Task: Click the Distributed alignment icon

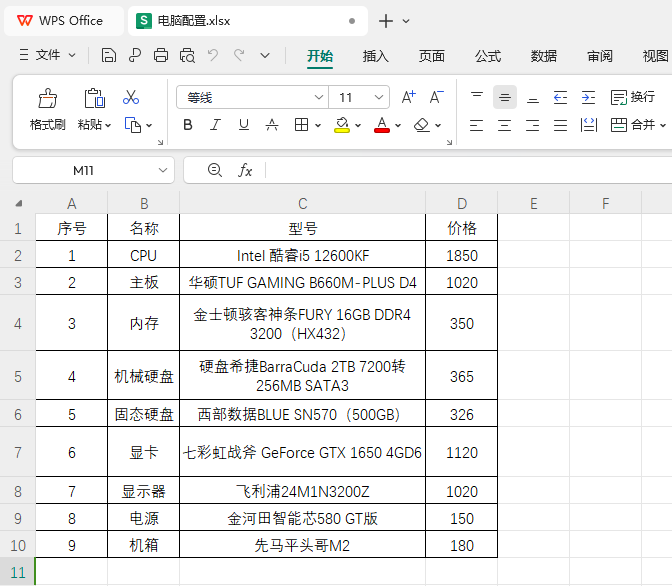Action: [x=588, y=125]
